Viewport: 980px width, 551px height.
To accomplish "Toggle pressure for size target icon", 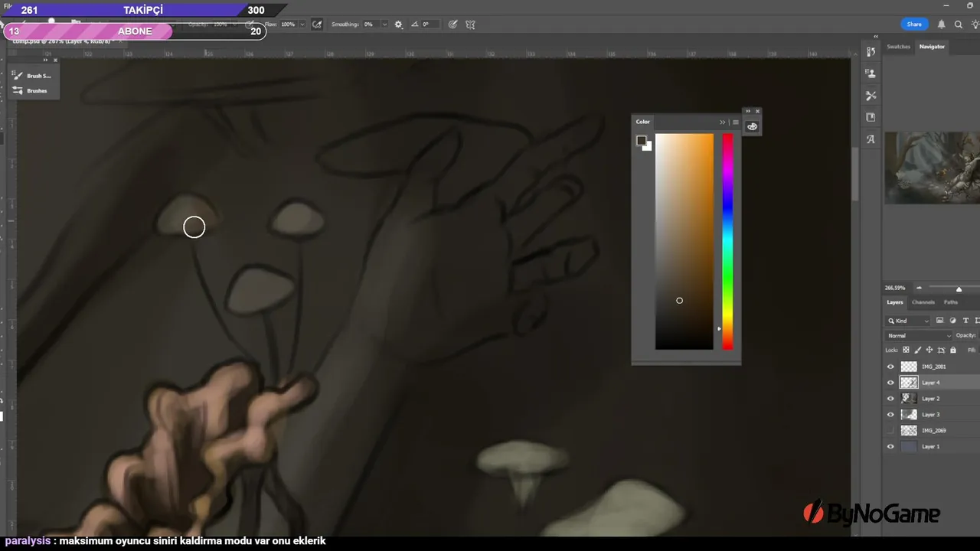I will 453,24.
